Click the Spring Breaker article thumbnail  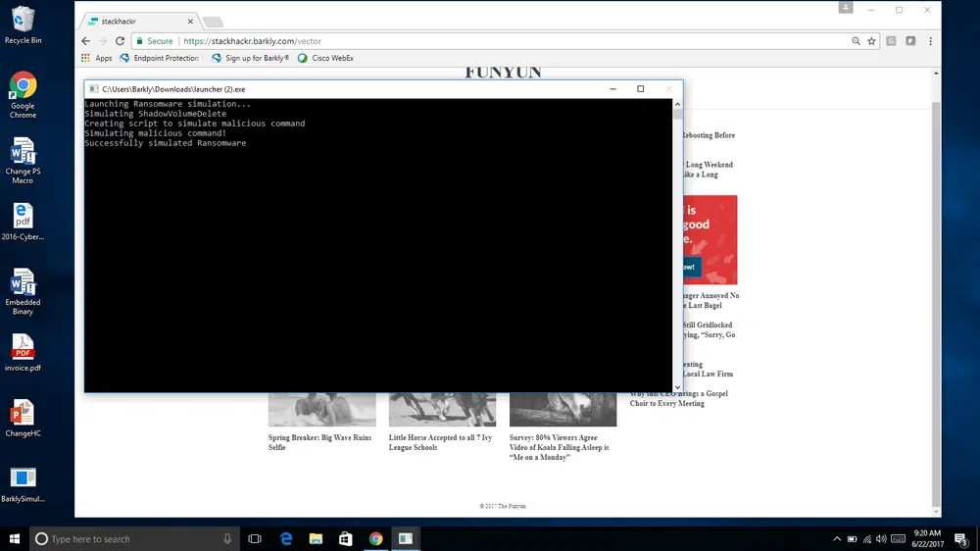(x=321, y=410)
